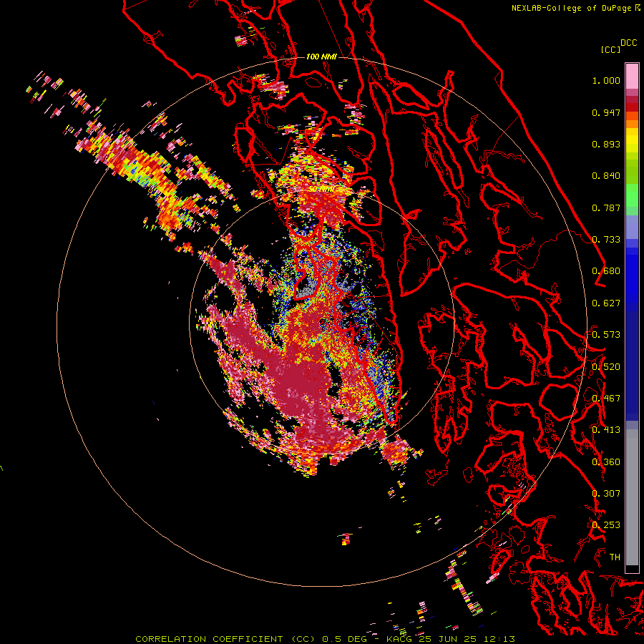Select the 0.733 scale value
Viewport: 644px width, 644px height.
[x=606, y=240]
